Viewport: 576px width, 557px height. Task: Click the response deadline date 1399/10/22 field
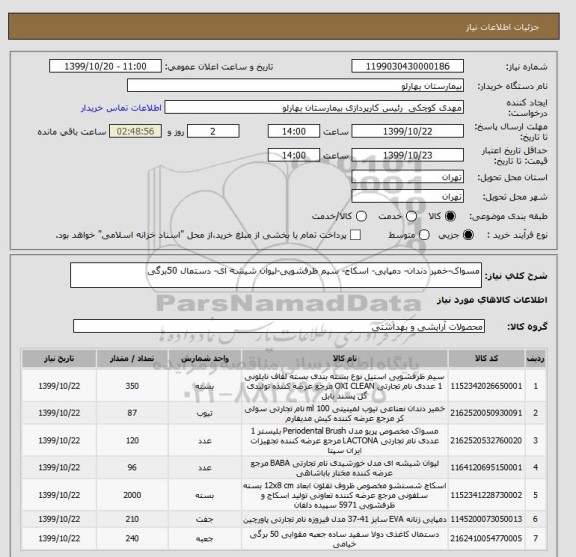pos(407,131)
